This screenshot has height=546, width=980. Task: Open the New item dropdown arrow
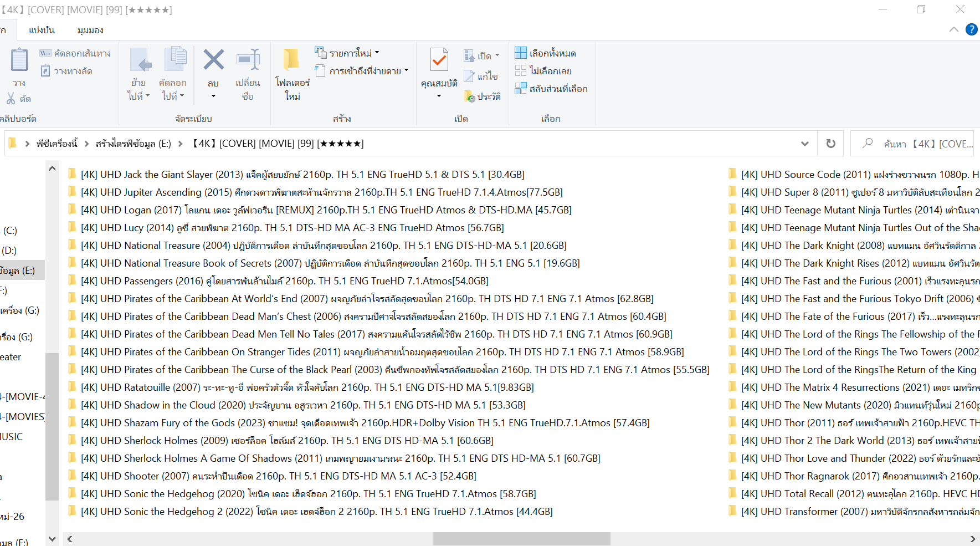[377, 53]
